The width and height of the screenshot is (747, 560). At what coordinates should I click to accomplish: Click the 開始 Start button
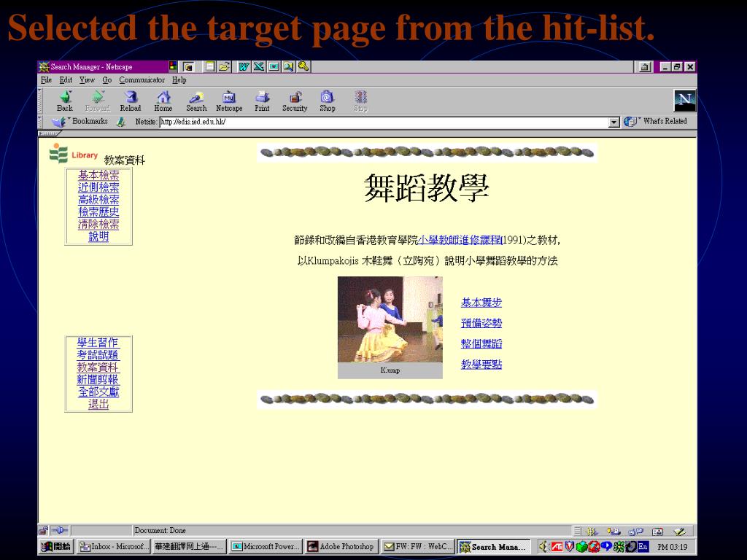pyautogui.click(x=56, y=547)
